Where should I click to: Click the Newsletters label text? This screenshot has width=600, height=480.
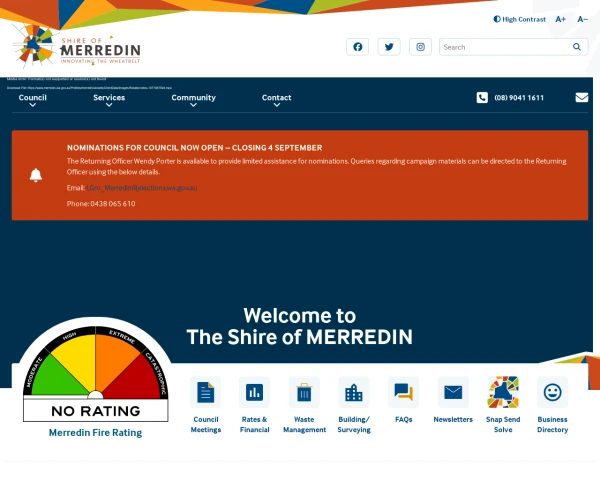click(x=453, y=420)
